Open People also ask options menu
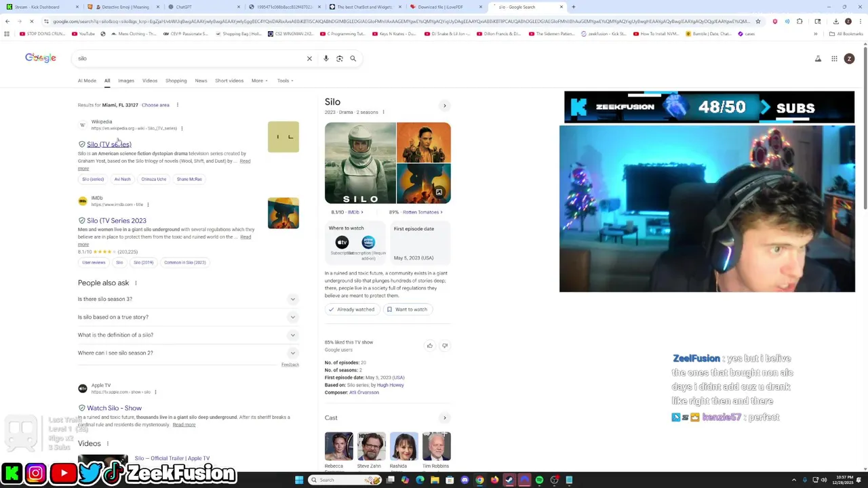 tap(136, 283)
